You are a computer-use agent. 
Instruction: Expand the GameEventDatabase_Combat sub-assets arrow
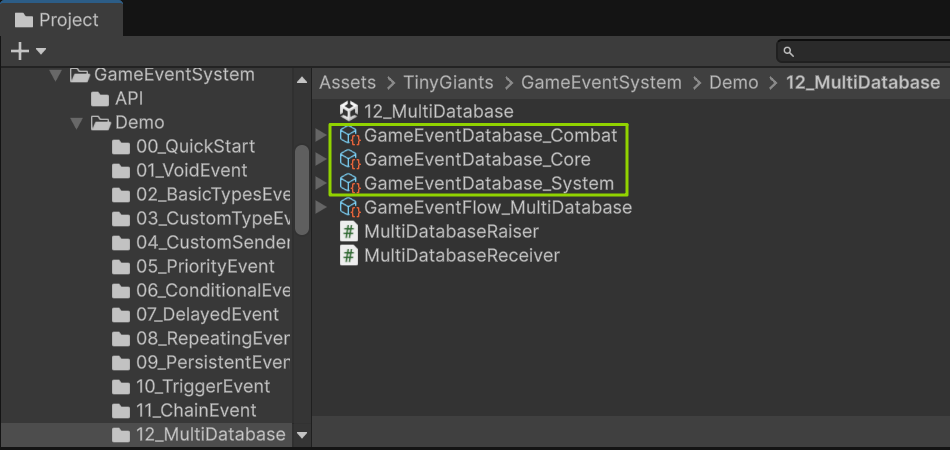tap(321, 135)
